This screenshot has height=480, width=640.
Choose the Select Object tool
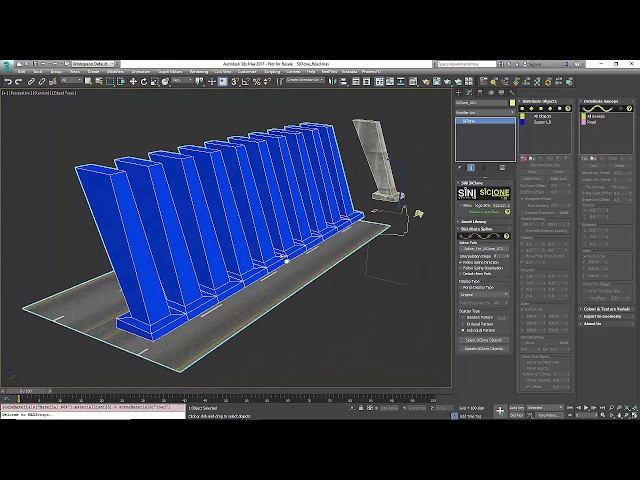(x=88, y=82)
